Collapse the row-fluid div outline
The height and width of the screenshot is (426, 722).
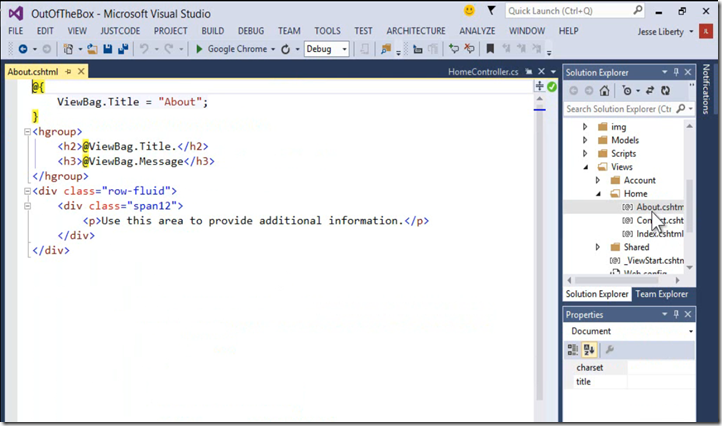point(27,191)
